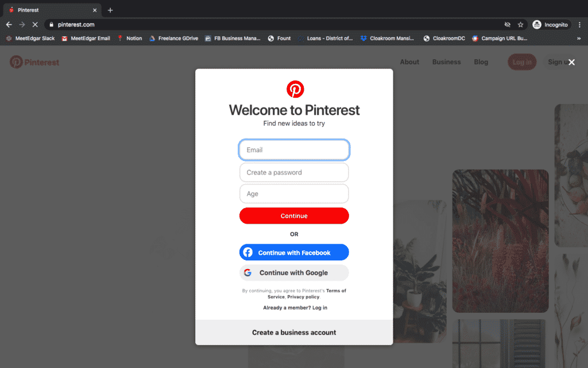This screenshot has height=368, width=588.
Task: Open the Terms of Service link
Action: (307, 294)
